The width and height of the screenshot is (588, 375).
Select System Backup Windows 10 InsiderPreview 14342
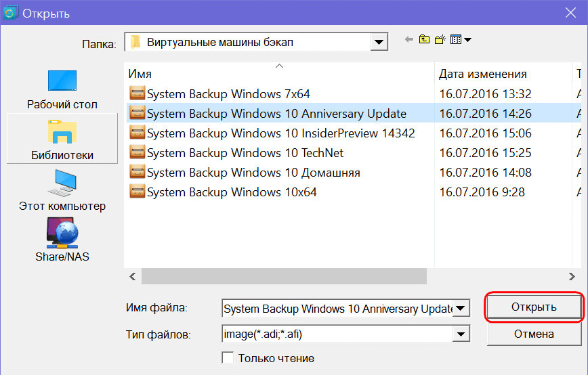[x=281, y=133]
